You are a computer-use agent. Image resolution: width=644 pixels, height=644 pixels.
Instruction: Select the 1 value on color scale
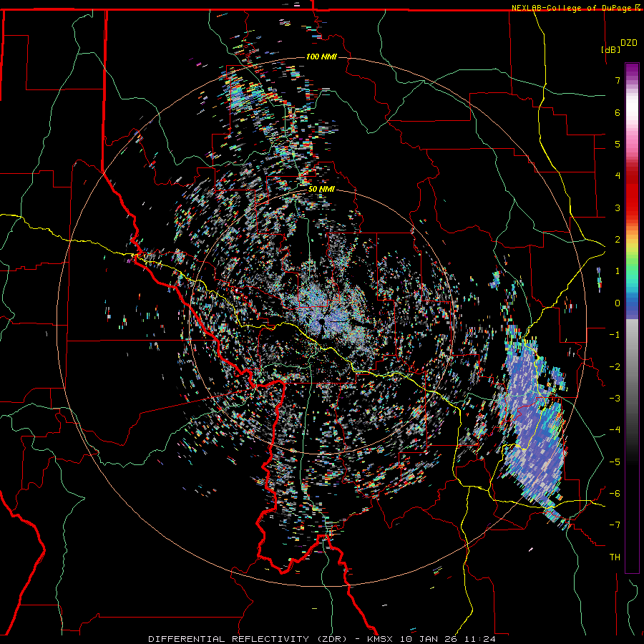tap(618, 271)
